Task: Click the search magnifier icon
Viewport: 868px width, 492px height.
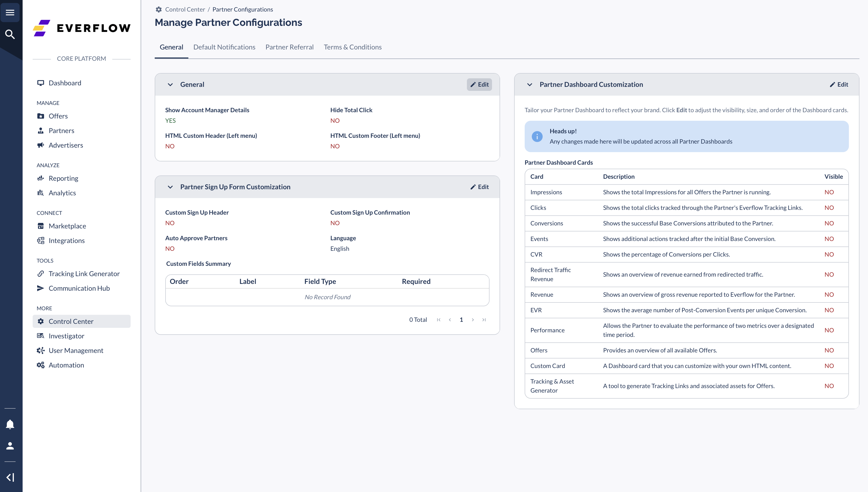Action: [x=10, y=34]
